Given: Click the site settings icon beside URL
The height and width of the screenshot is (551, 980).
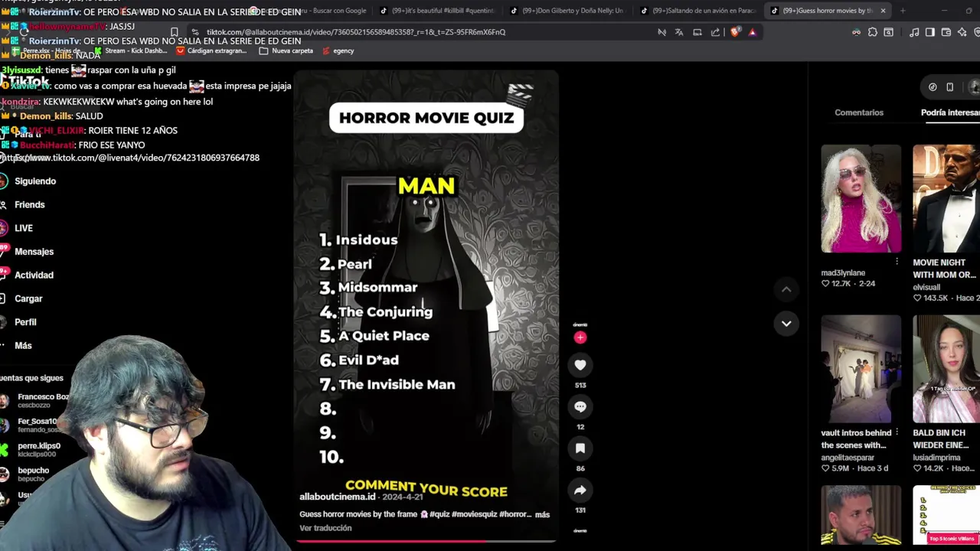Looking at the screenshot, I should point(195,32).
